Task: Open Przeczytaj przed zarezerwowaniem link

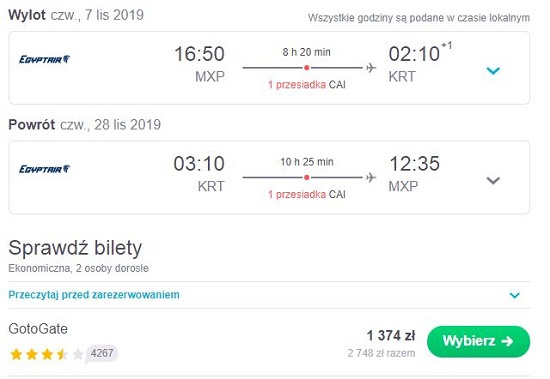Action: pyautogui.click(x=94, y=294)
